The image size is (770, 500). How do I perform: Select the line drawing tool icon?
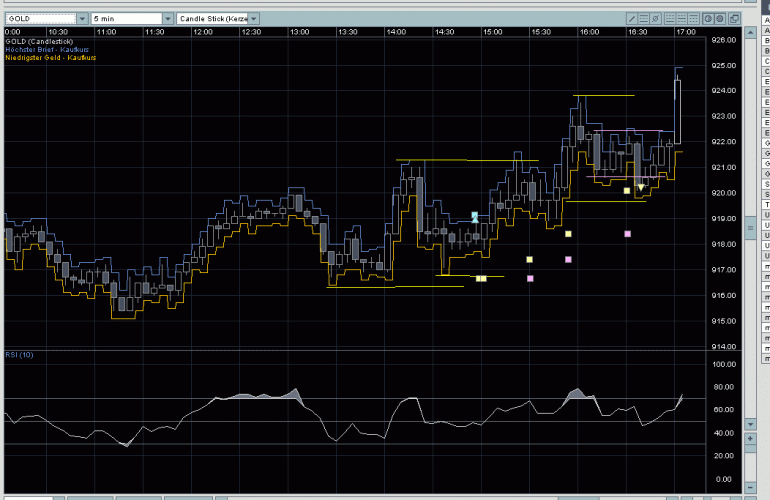632,19
